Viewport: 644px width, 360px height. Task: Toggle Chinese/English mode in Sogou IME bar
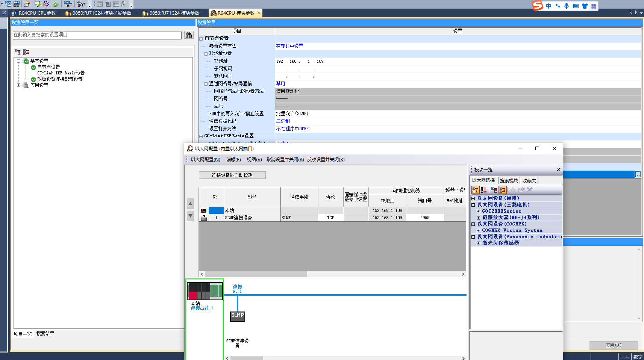[549, 6]
